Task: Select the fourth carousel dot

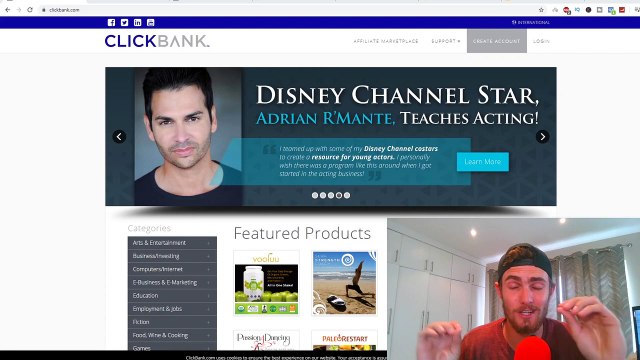Action: coord(339,195)
